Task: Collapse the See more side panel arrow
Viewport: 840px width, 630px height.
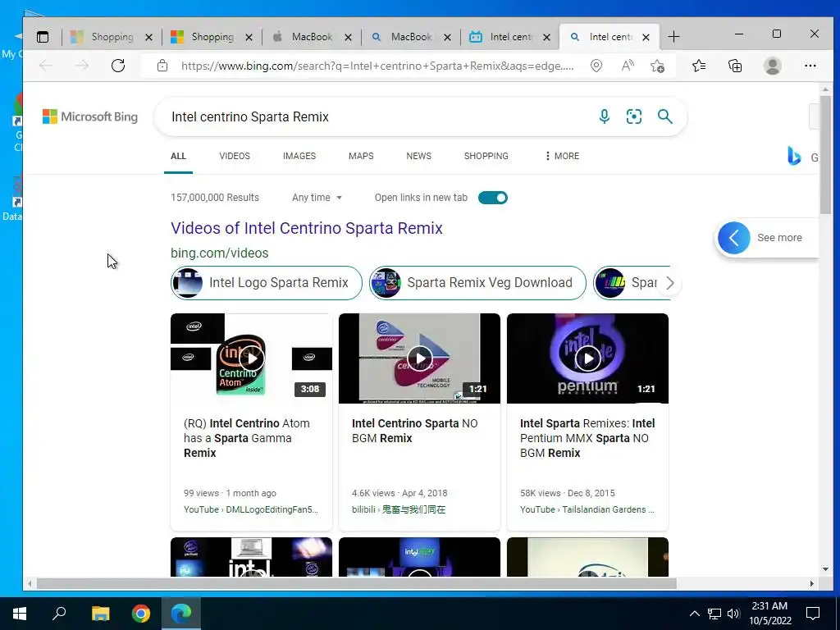Action: (734, 238)
